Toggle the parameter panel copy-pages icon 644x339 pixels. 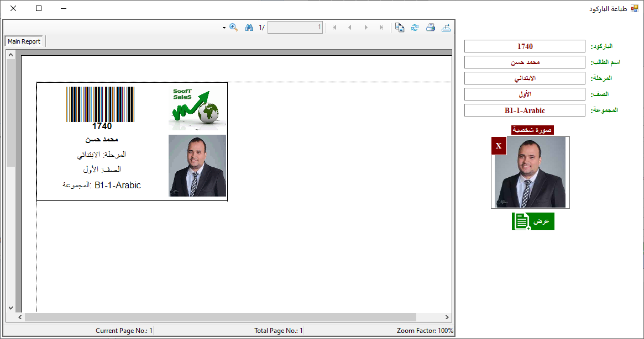[x=399, y=28]
